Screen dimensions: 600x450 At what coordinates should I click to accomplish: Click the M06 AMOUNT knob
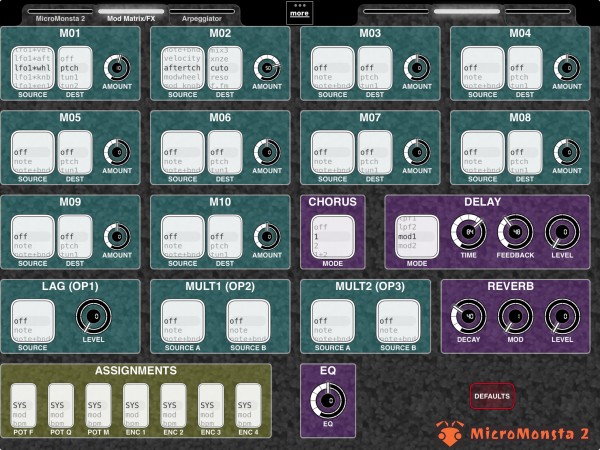(267, 152)
